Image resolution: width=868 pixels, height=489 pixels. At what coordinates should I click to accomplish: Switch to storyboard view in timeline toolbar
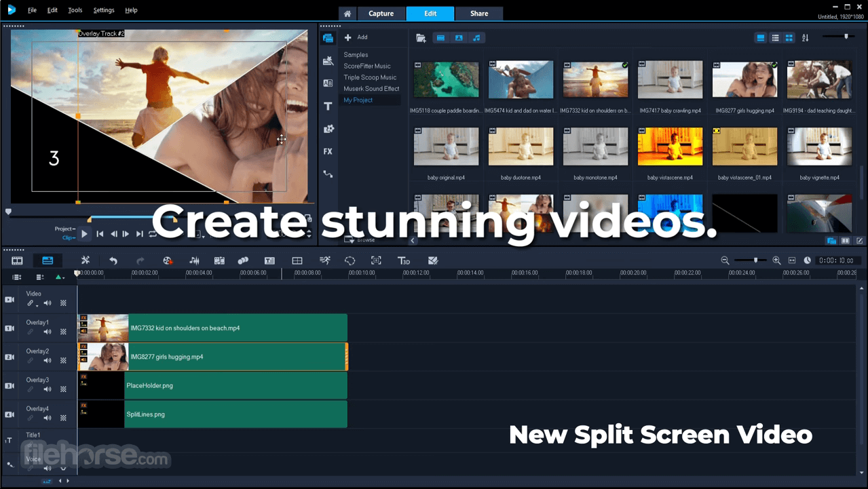click(17, 260)
